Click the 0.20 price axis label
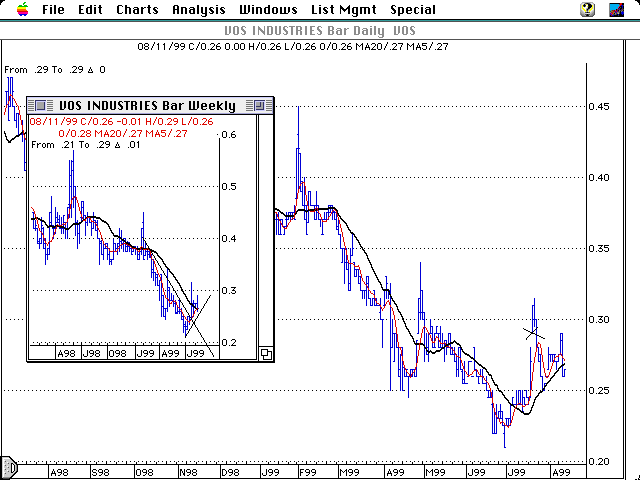The image size is (640, 480). click(599, 462)
